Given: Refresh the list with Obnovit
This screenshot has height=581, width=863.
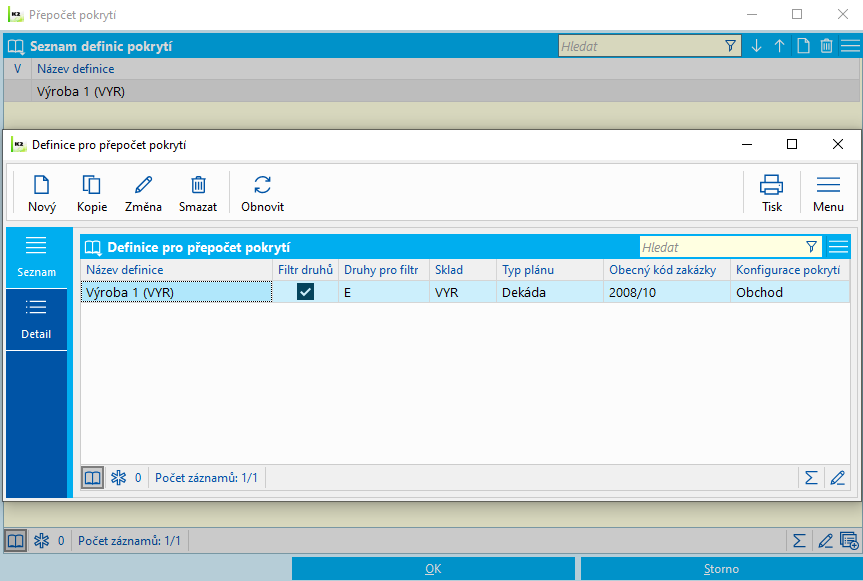Looking at the screenshot, I should 263,194.
